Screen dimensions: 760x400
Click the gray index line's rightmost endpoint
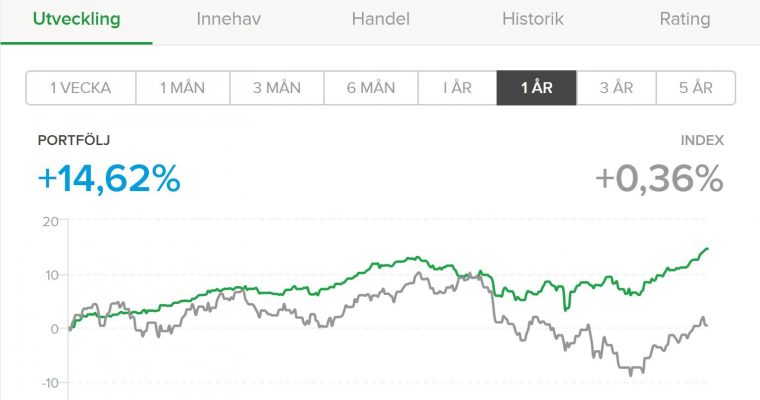706,325
